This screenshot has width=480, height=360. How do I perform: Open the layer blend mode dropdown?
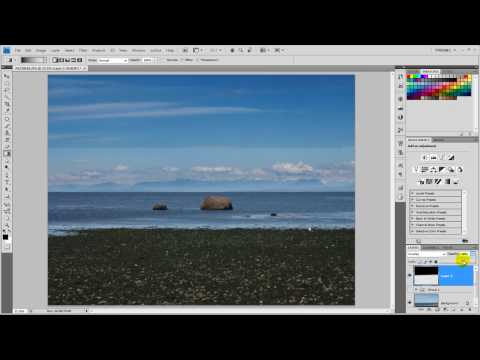click(x=427, y=254)
